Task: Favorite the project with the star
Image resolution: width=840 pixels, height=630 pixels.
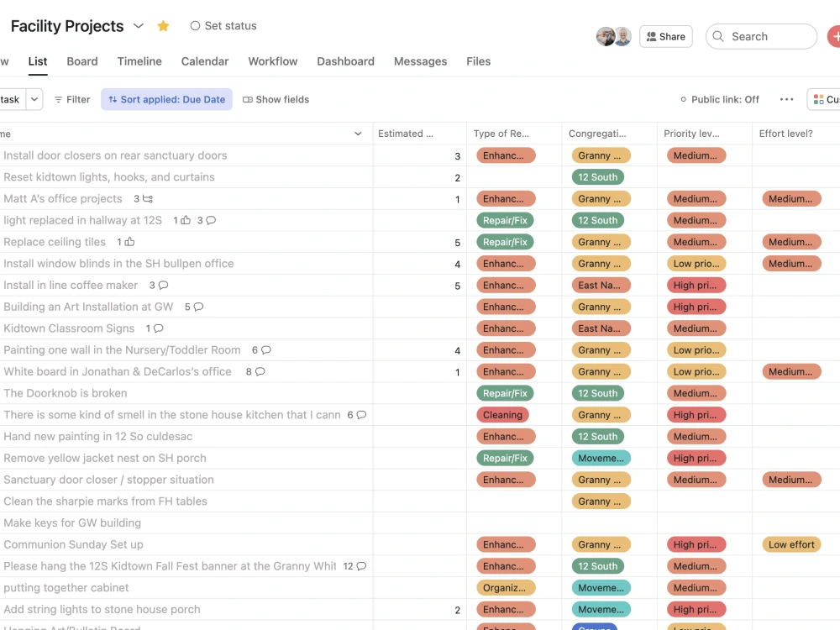Action: coord(163,26)
